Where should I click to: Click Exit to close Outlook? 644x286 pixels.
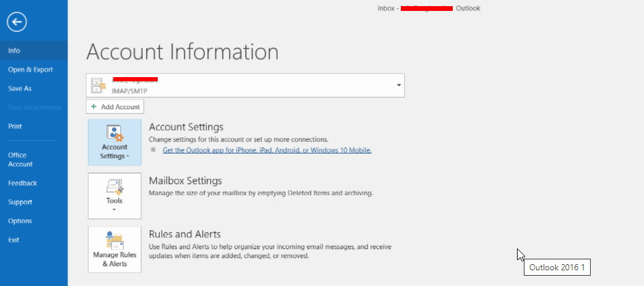tap(14, 240)
